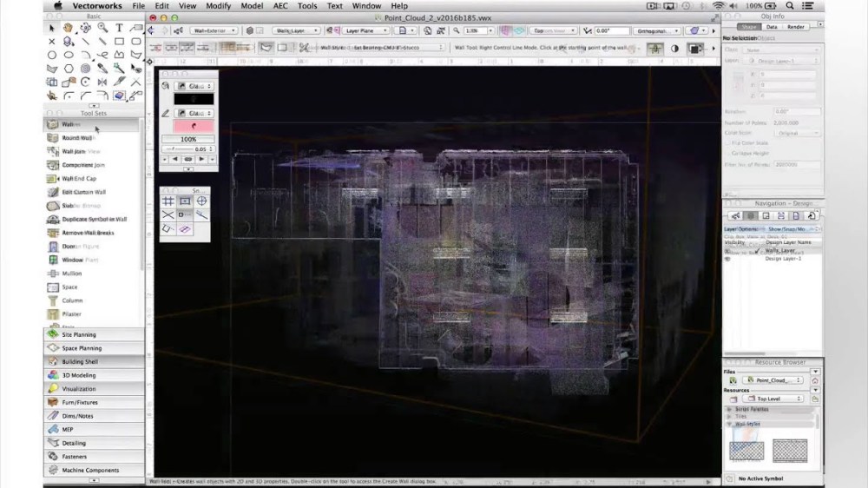
Task: Select the Column tool
Action: pyautogui.click(x=71, y=301)
